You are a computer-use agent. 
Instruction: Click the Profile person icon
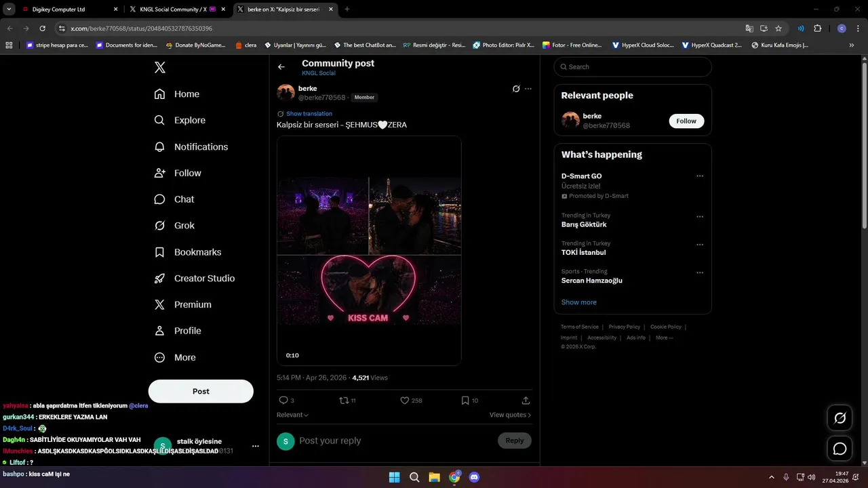[x=159, y=331]
